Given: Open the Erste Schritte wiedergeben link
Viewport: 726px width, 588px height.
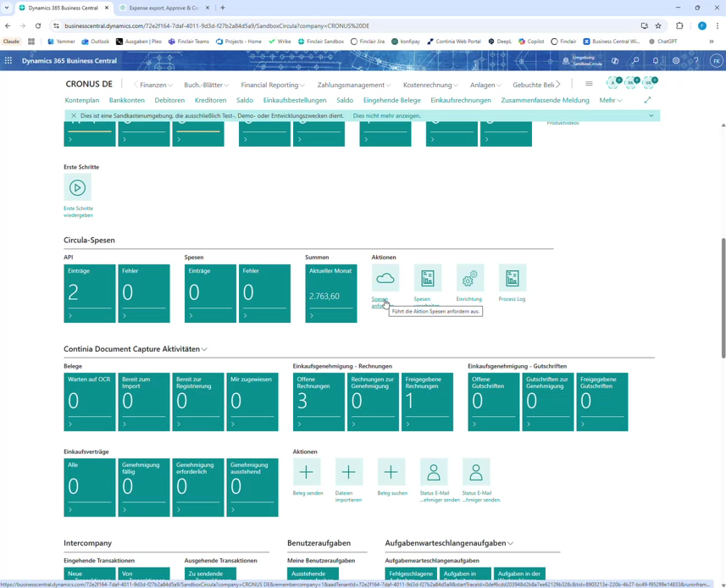Looking at the screenshot, I should pos(78,212).
